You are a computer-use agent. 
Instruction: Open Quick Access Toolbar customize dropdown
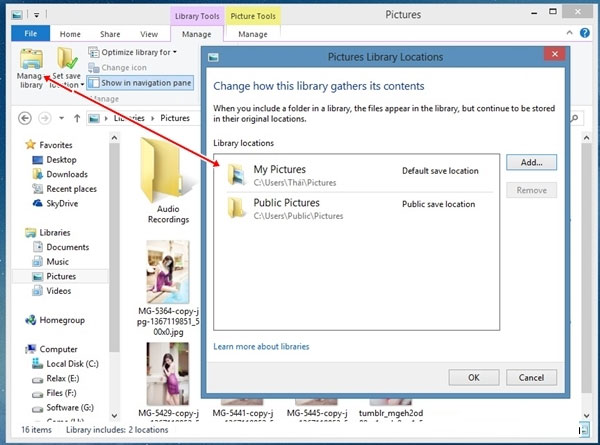tap(36, 15)
